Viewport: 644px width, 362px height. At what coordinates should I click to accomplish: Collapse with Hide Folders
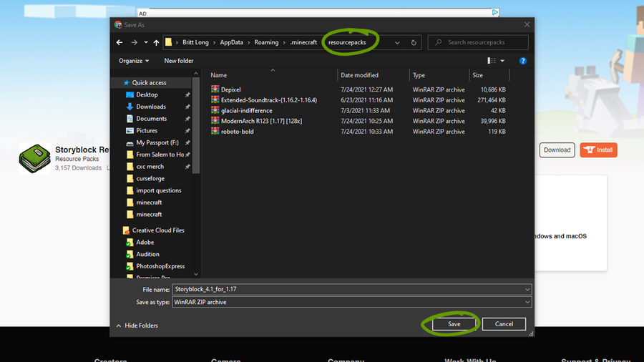coord(137,326)
